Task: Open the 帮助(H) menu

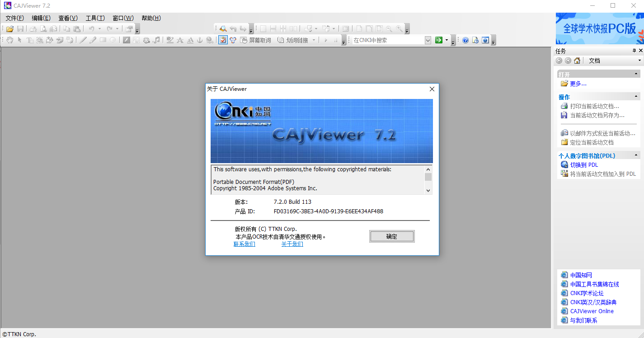Action: tap(151, 18)
